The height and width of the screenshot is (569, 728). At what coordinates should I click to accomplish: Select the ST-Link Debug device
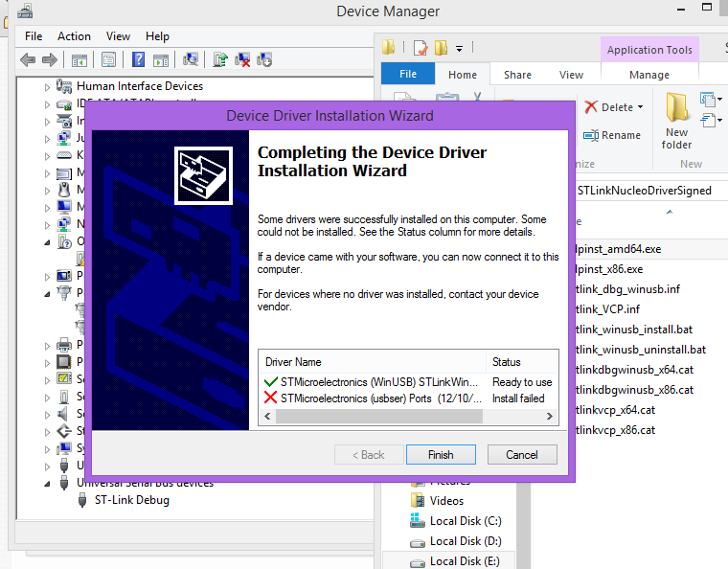click(131, 500)
